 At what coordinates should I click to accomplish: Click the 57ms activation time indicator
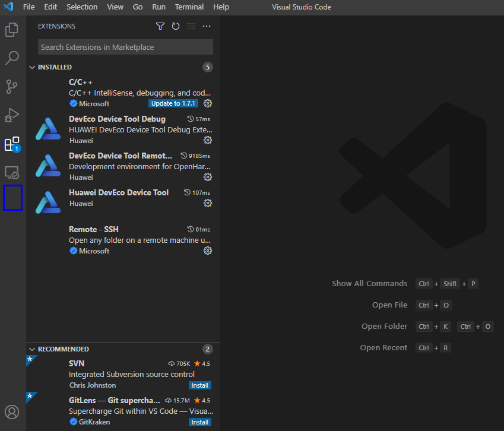coord(199,119)
